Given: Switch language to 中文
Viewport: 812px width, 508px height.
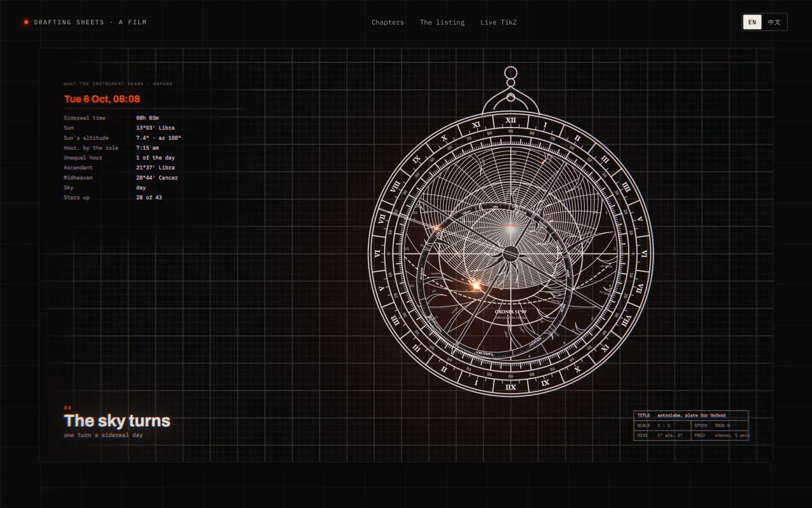Looking at the screenshot, I should (x=775, y=22).
